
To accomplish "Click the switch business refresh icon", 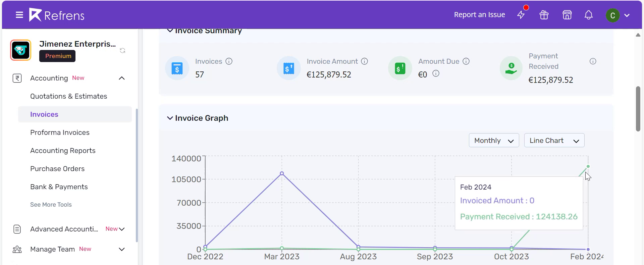I will [x=122, y=50].
